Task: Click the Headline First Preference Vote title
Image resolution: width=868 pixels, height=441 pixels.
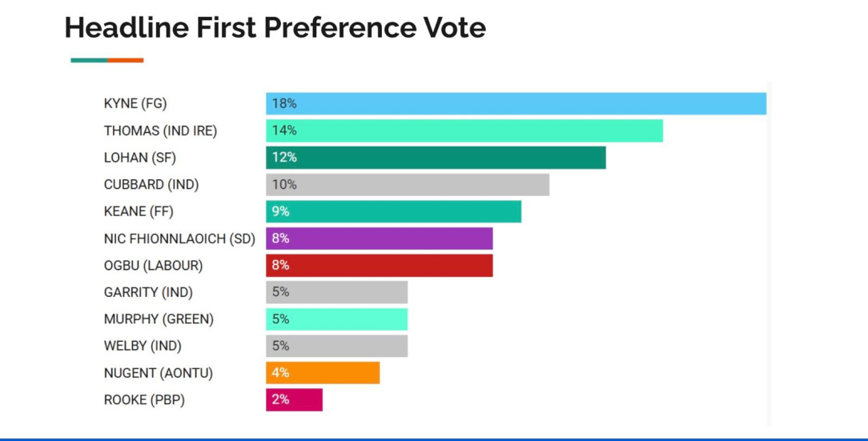Action: [275, 27]
